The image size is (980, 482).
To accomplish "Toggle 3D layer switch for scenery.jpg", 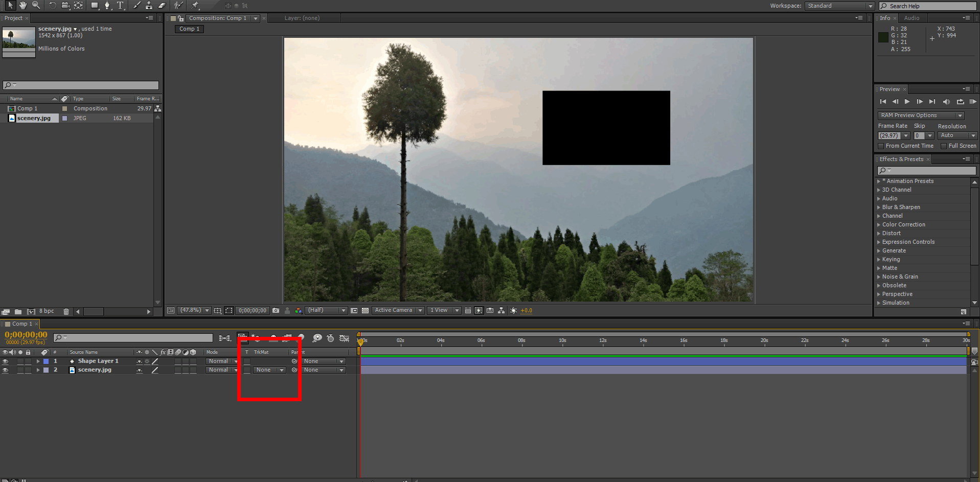I will (193, 370).
